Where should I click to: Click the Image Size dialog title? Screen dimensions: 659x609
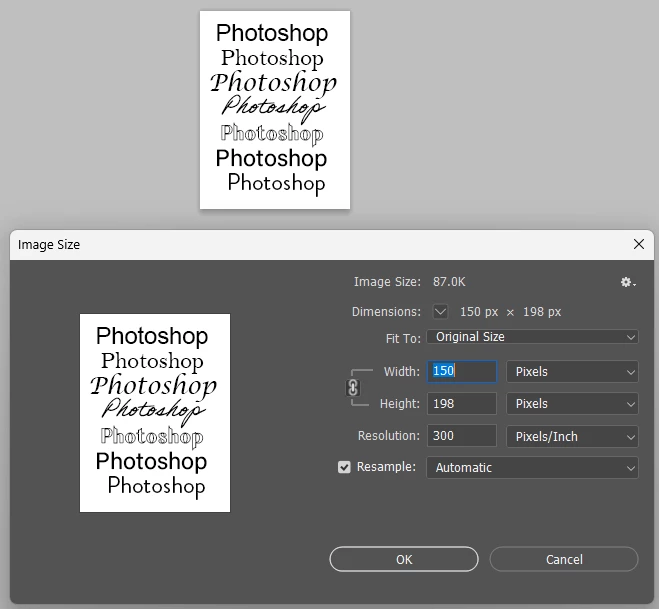point(49,245)
